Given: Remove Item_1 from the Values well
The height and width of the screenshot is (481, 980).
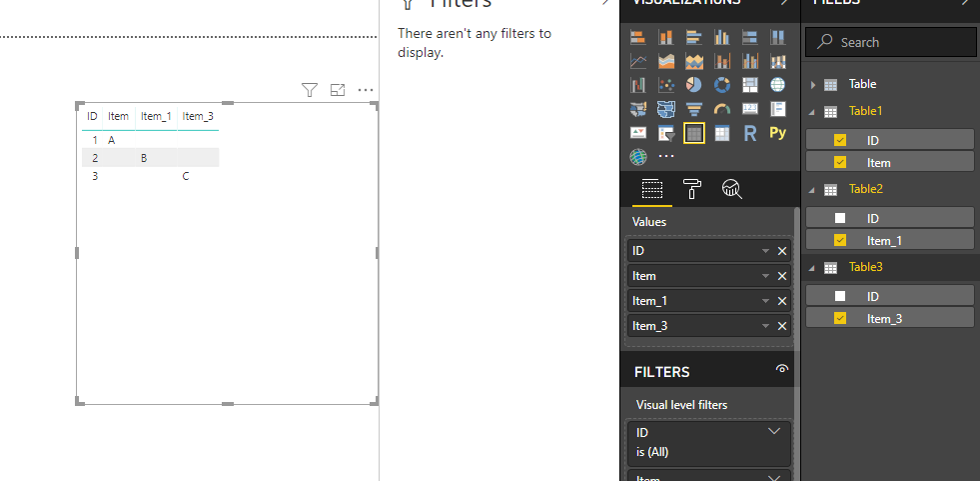Looking at the screenshot, I should [782, 301].
